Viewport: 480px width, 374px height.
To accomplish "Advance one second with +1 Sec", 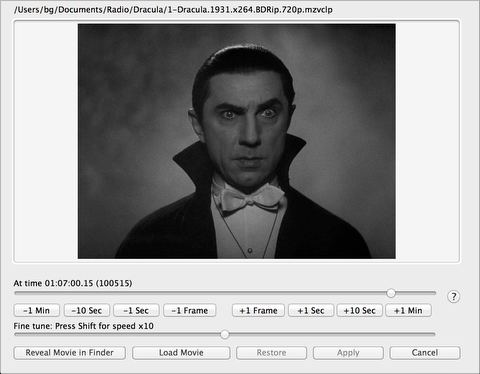I will pos(311,311).
